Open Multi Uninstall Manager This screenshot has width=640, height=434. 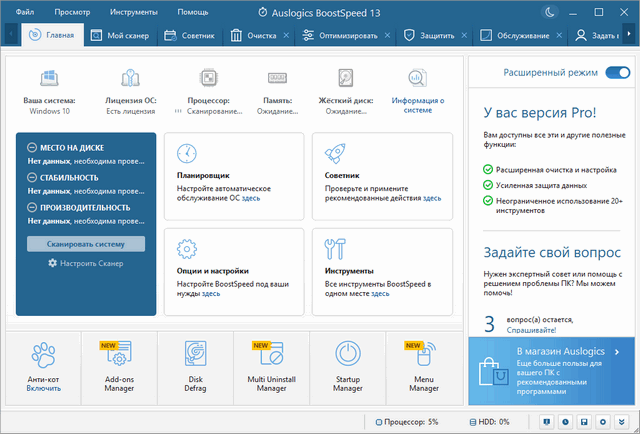pos(271,366)
